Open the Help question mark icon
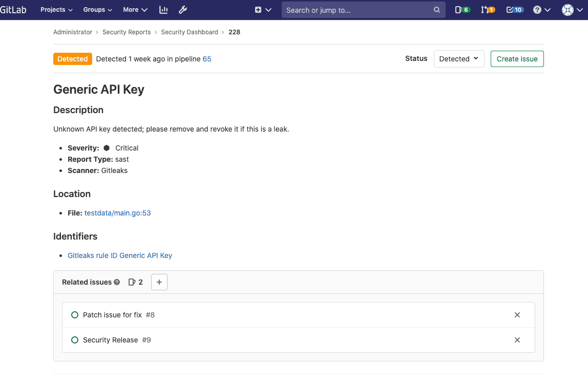 (x=538, y=10)
